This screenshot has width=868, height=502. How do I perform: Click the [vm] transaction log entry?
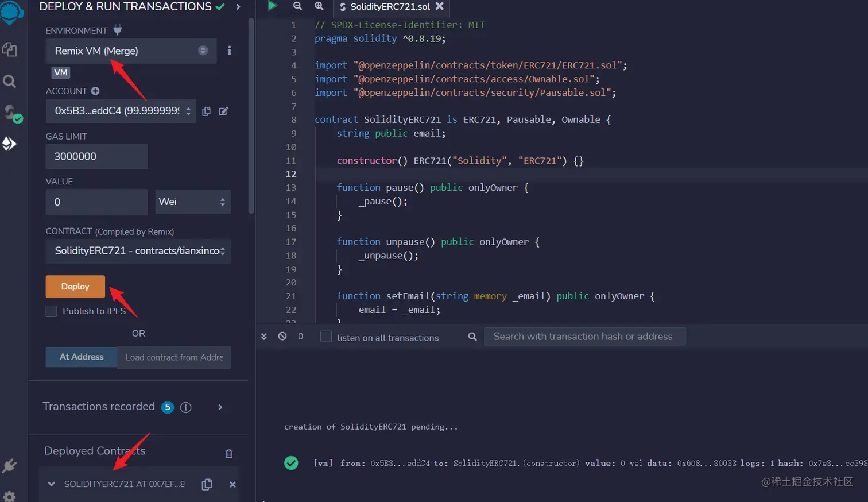(x=590, y=463)
